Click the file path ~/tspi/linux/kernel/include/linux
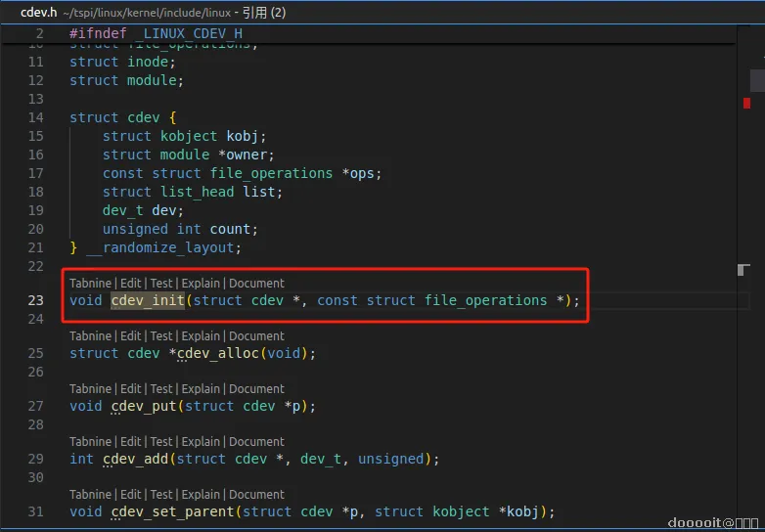Image resolution: width=765 pixels, height=532 pixels. 147,13
